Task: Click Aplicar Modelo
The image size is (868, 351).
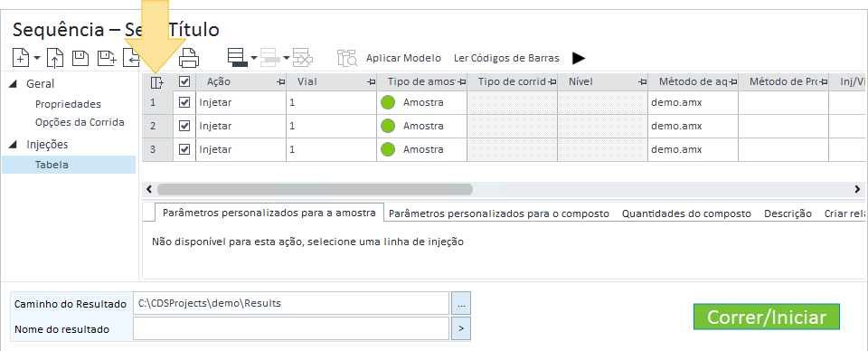Action: 403,58
